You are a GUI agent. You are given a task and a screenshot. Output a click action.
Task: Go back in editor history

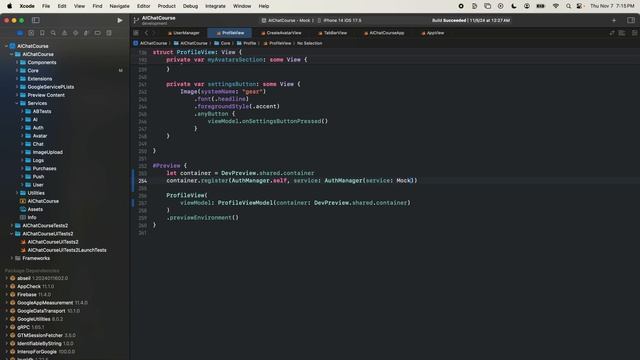[147, 33]
